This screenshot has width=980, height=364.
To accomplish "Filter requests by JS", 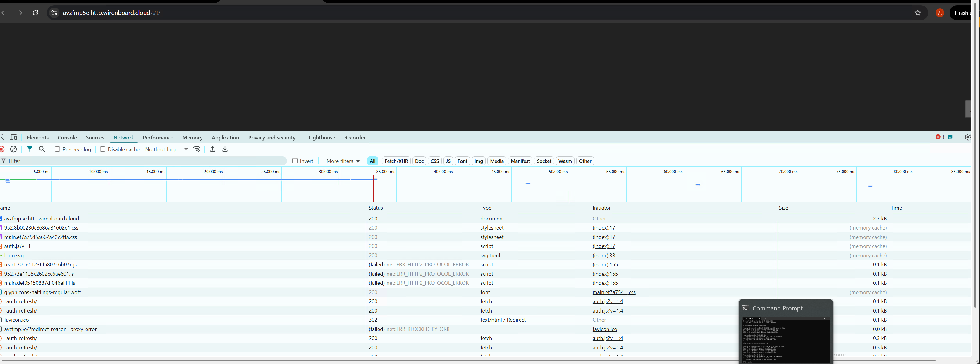I will tap(448, 161).
